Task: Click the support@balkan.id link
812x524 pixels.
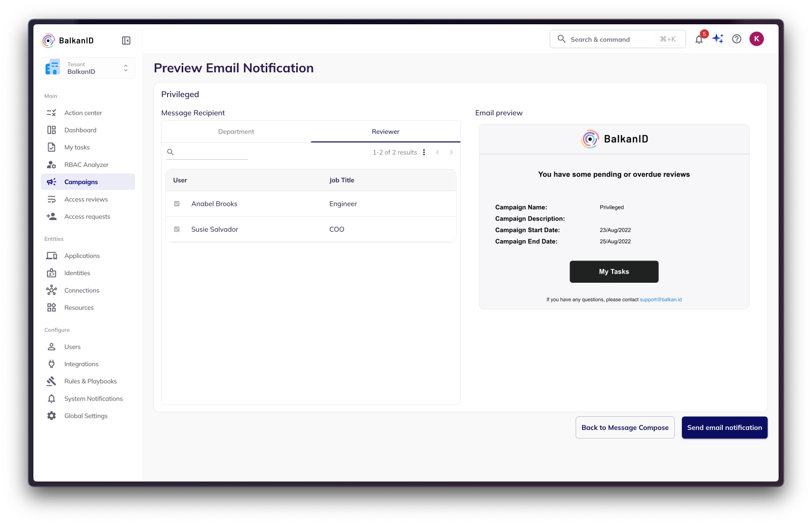Action: point(661,299)
